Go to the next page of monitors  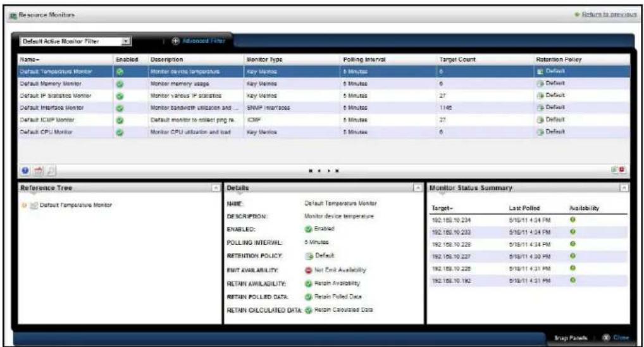[x=328, y=170]
